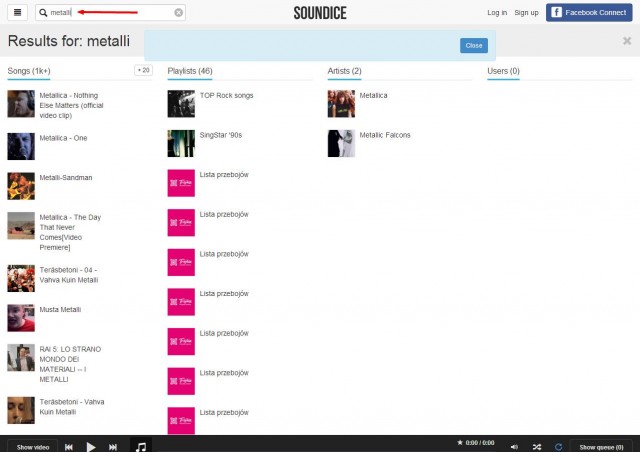The height and width of the screenshot is (452, 640).
Task: Click the SingStar '90s thumbnail
Action: [181, 143]
